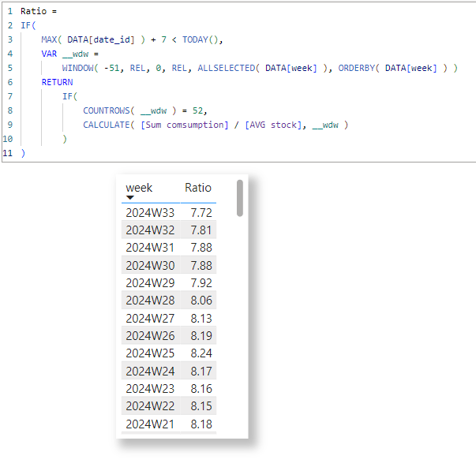Screen dimensions: 476x467
Task: Click the -51 argument in line 5
Action: [111, 68]
